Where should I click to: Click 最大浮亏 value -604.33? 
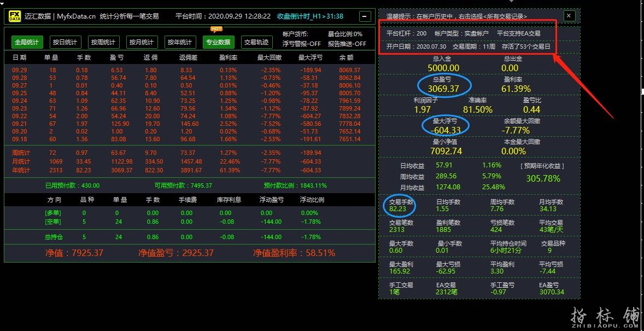pyautogui.click(x=446, y=130)
